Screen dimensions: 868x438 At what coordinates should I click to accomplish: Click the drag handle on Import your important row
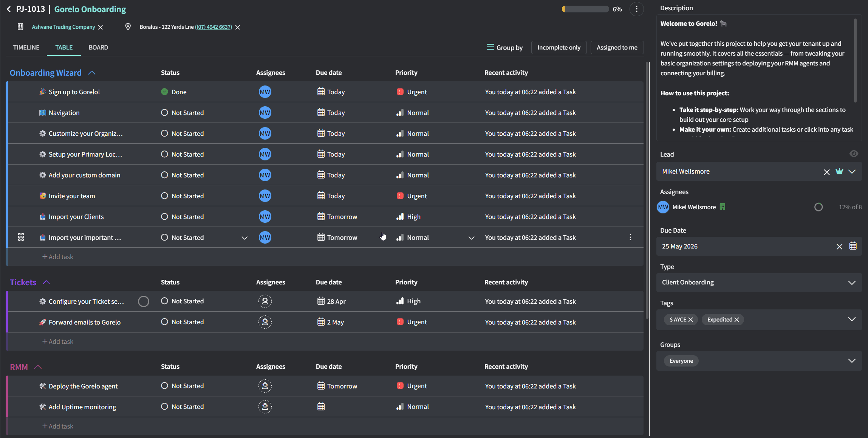(x=21, y=237)
